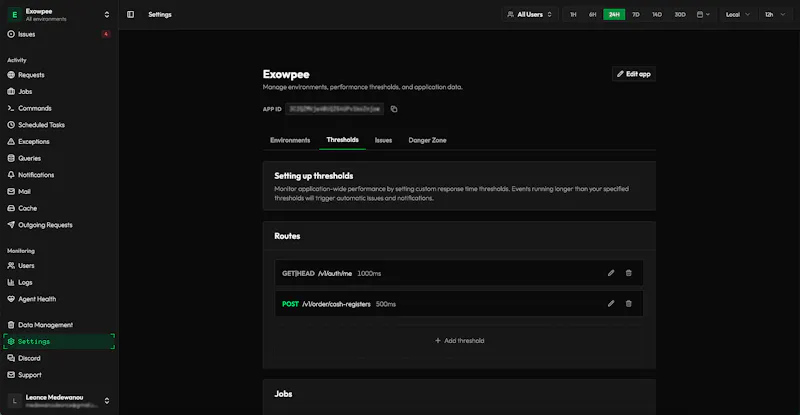Click the Cache icon
The image size is (800, 415).
11,208
